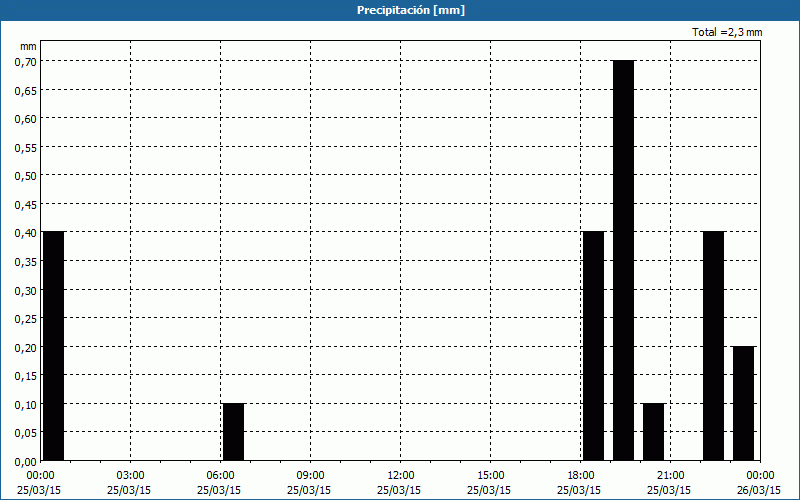This screenshot has width=800, height=500.
Task: Click the 0,70 y-axis label
Action: [x=26, y=62]
